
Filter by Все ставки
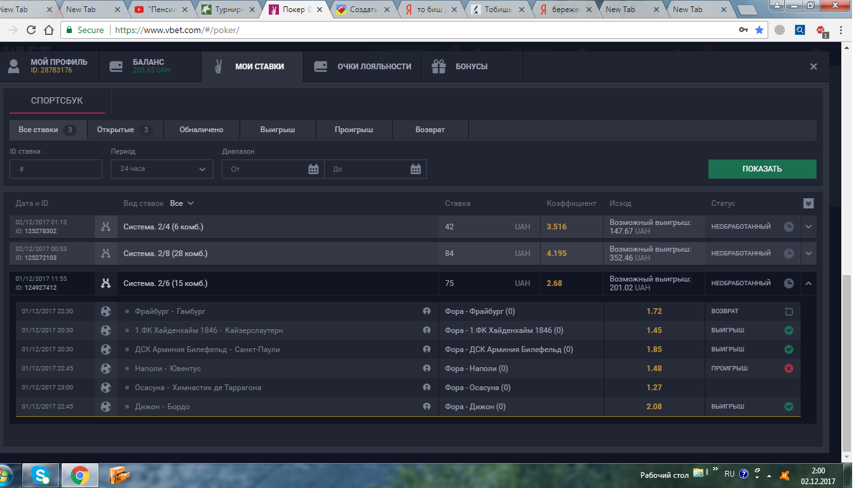[x=48, y=130]
